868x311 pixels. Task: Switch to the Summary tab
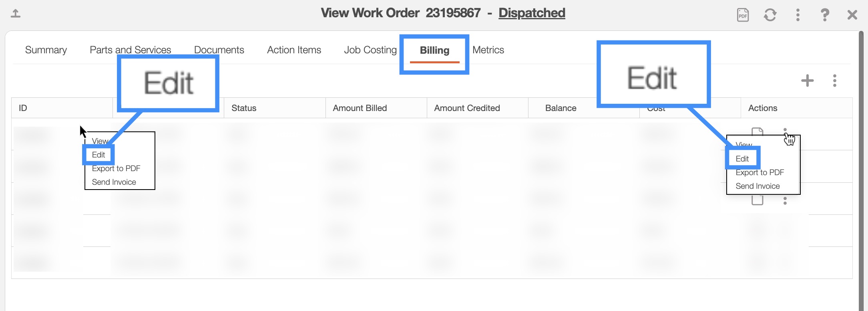(x=46, y=50)
